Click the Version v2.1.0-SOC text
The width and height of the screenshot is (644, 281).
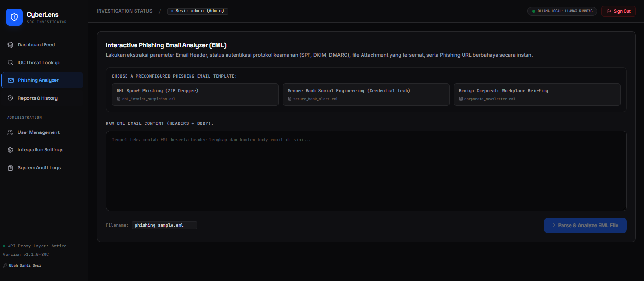26,255
